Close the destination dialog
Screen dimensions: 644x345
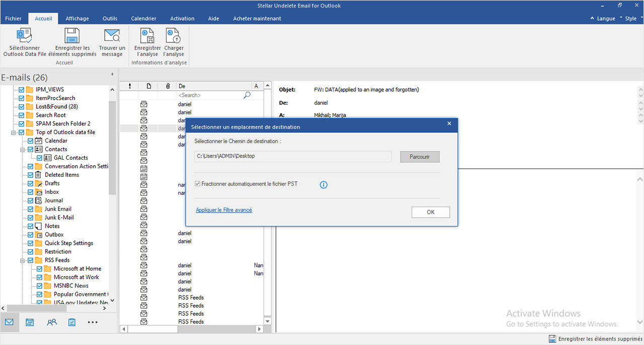(449, 124)
